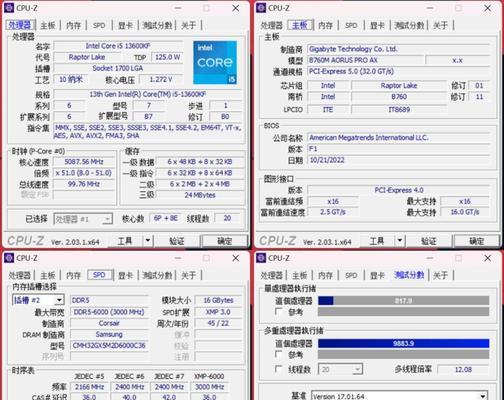Close the mainboard CPU-Z window
The image size is (504, 400).
coord(488,8)
